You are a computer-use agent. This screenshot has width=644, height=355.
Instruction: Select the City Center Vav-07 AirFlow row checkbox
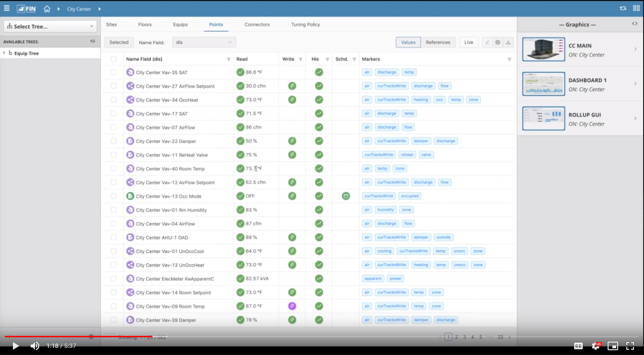tap(113, 127)
